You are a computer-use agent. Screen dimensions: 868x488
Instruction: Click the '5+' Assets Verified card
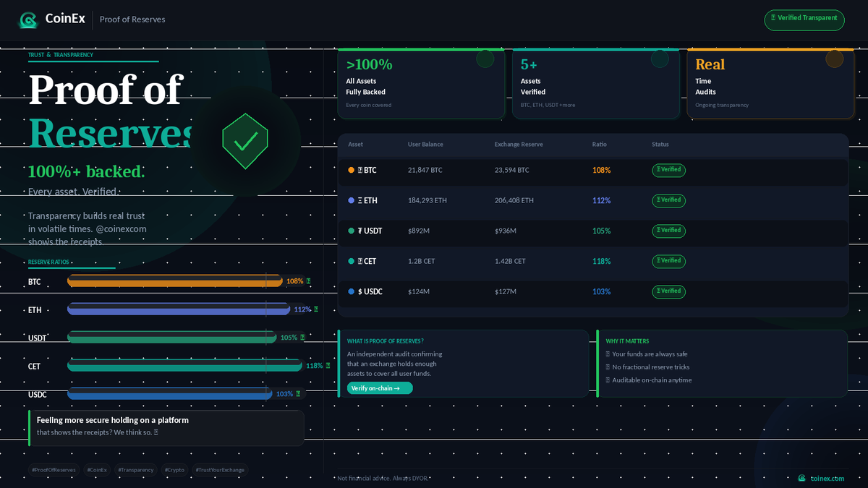(596, 84)
